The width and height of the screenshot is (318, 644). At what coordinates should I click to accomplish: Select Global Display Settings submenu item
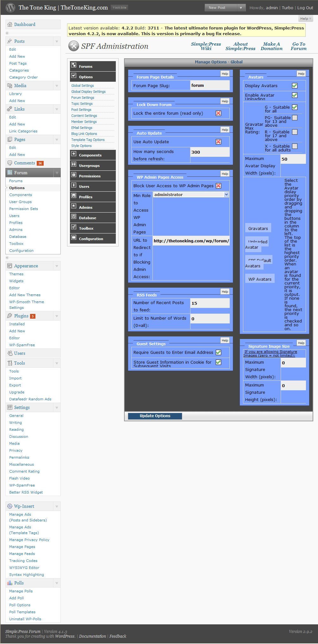click(x=88, y=92)
